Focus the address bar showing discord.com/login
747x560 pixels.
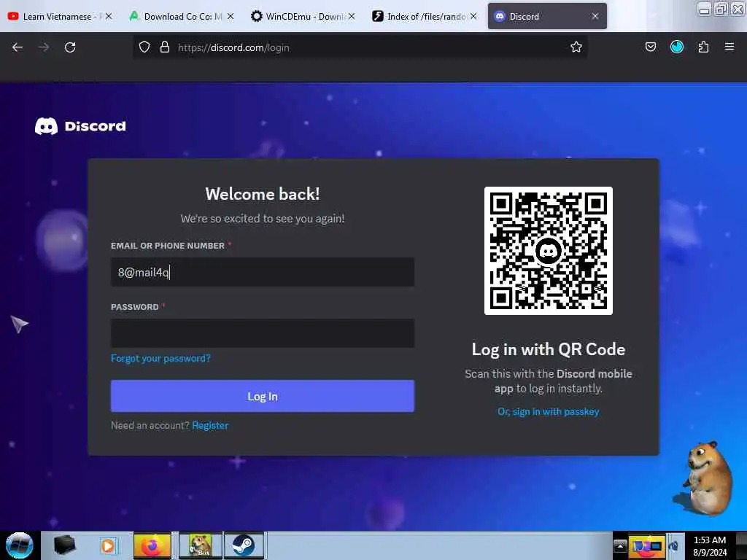360,47
